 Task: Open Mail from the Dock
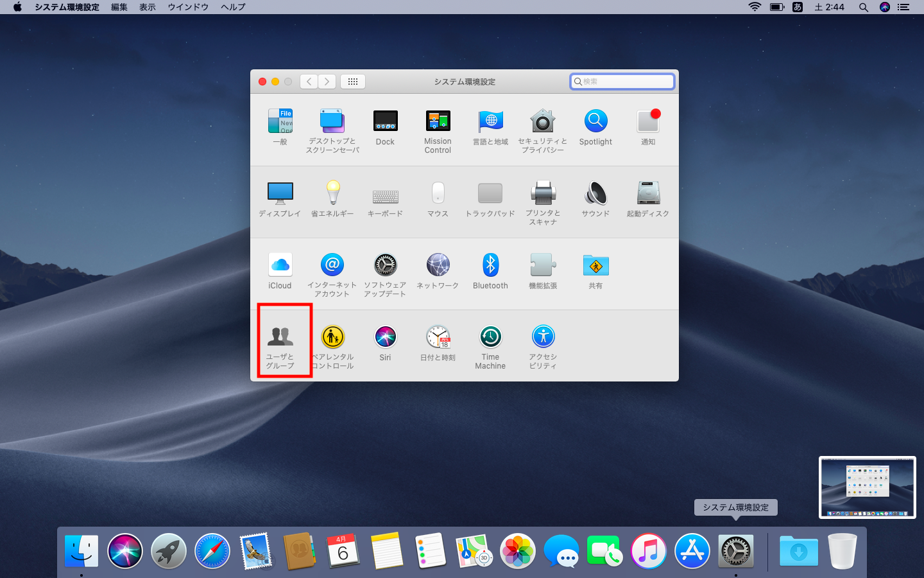[256, 551]
